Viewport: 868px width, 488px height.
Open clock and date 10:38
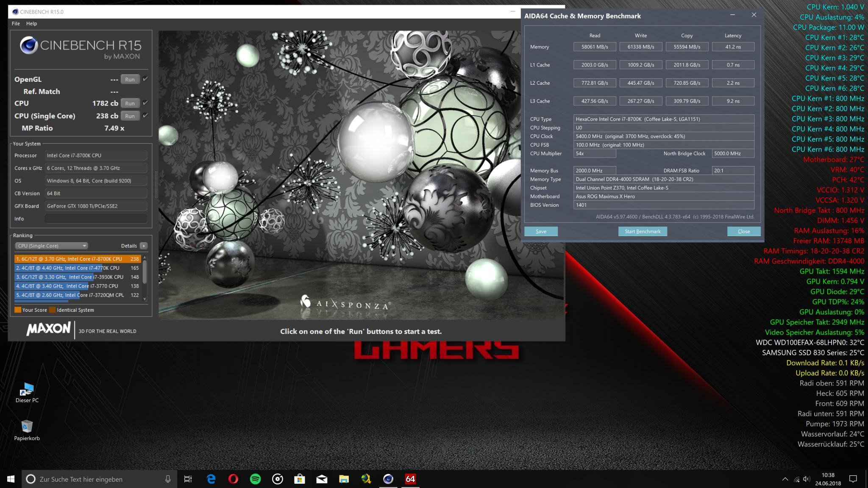pos(828,479)
